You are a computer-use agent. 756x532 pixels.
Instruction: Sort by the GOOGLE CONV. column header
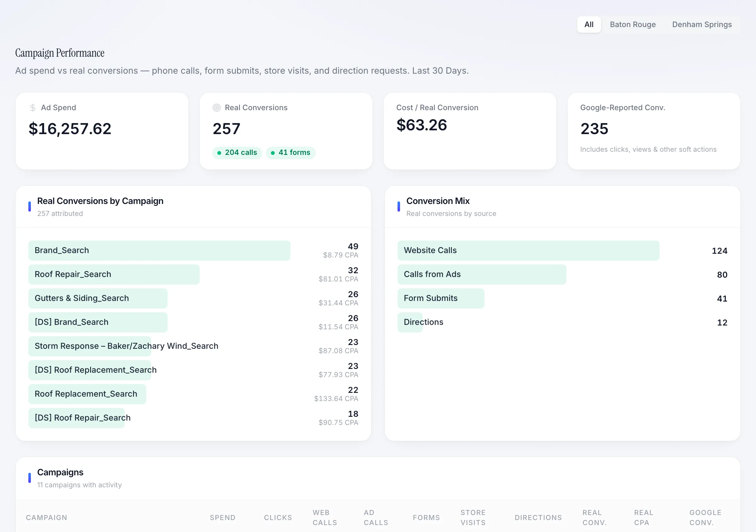(x=705, y=518)
